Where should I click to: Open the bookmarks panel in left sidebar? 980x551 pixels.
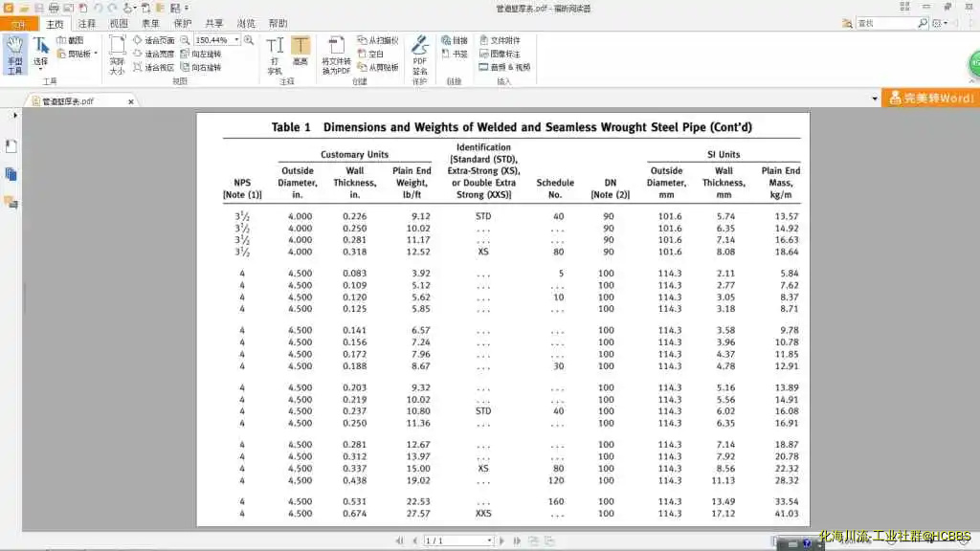click(11, 145)
